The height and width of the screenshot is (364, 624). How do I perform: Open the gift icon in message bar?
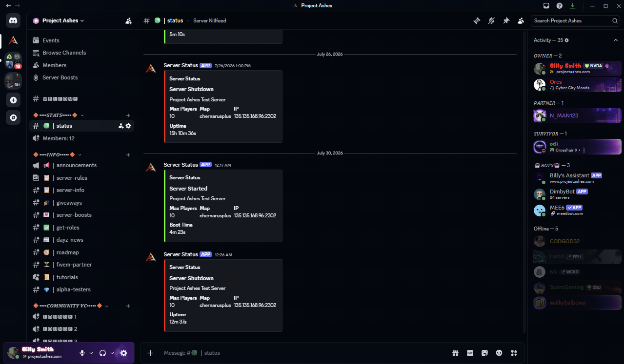click(x=455, y=353)
